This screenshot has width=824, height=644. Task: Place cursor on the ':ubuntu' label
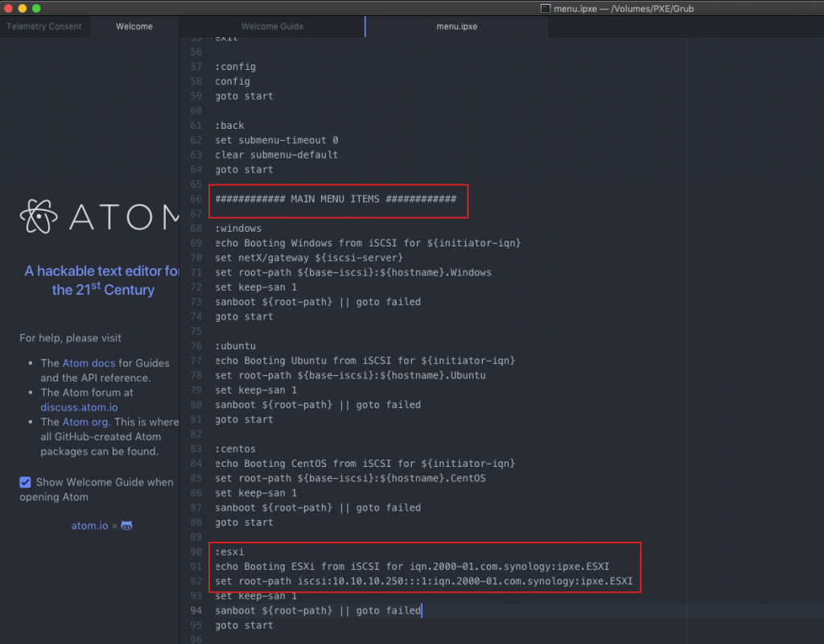[x=236, y=346]
